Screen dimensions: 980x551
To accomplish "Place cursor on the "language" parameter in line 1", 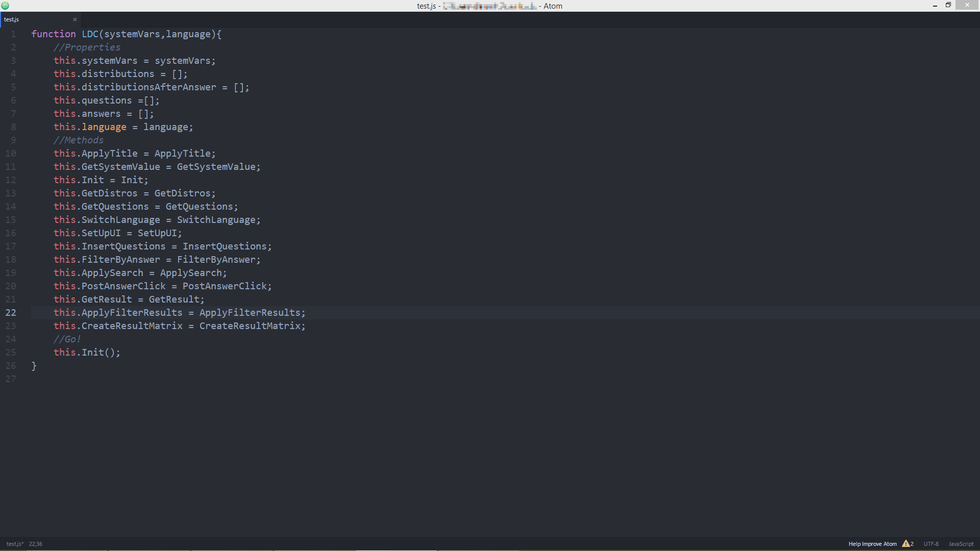I will 188,34.
